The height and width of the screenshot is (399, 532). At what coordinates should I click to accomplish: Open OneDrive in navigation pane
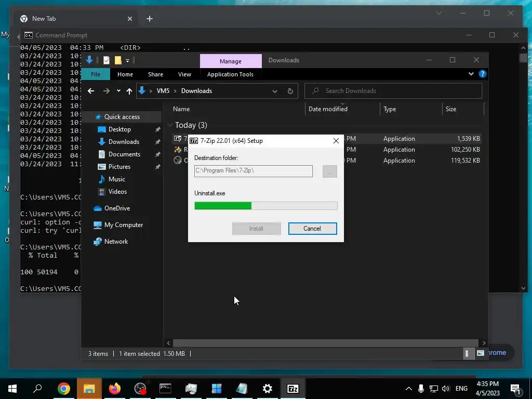click(117, 208)
